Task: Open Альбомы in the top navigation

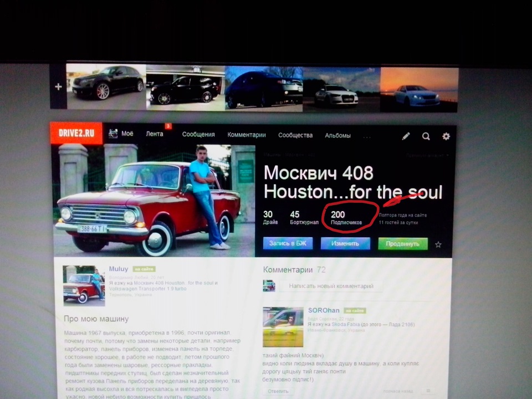Action: click(x=337, y=135)
